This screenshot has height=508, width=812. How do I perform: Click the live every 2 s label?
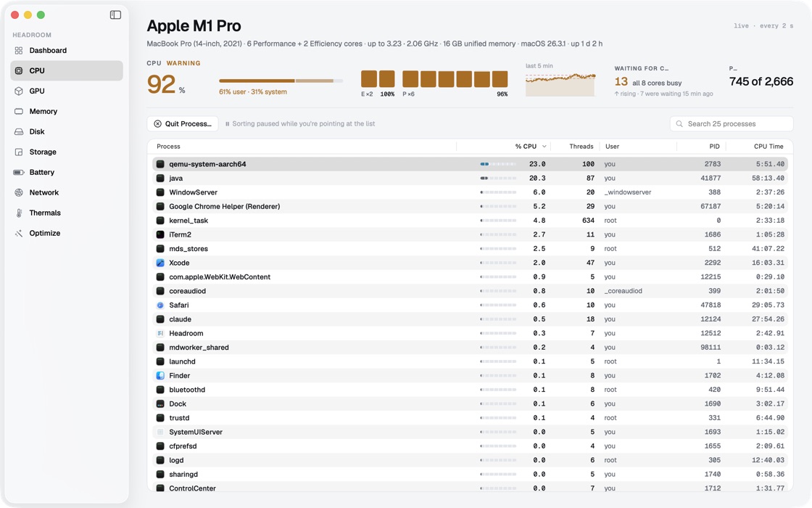pyautogui.click(x=763, y=26)
